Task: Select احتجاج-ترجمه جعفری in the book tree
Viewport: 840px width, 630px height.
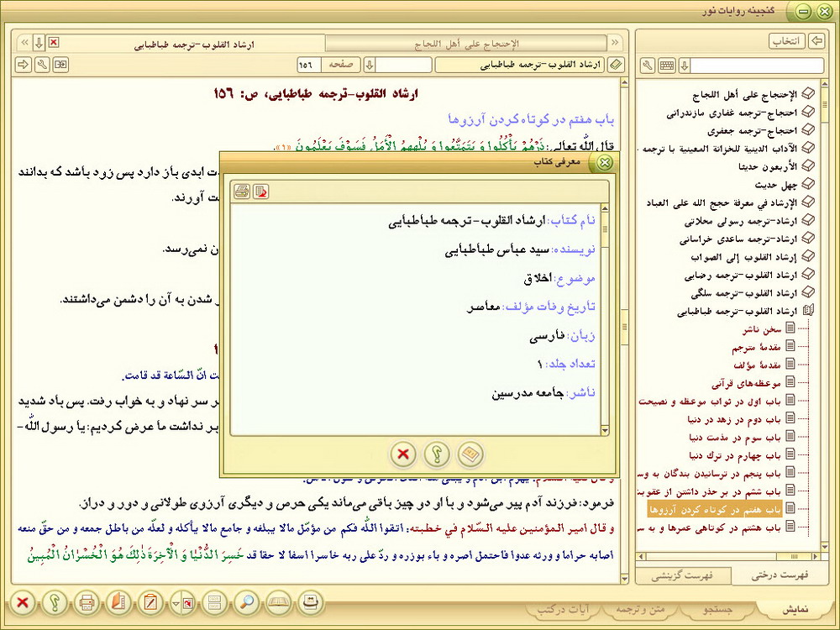Action: tap(753, 130)
